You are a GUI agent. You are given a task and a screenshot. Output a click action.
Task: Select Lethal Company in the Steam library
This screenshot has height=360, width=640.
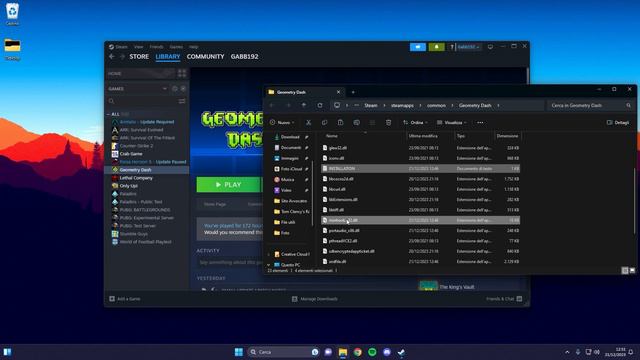pyautogui.click(x=136, y=178)
